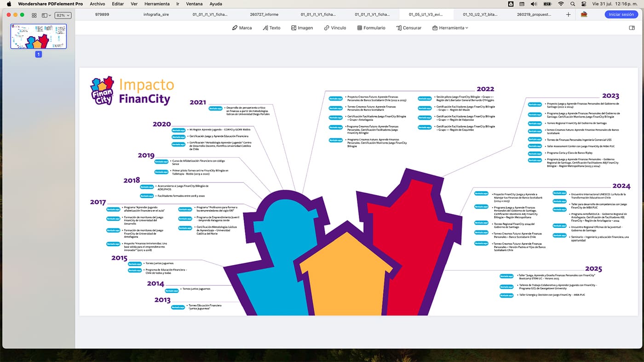Switch to the 01_10_U2_V7_bita... tab
The width and height of the screenshot is (644, 362).
pos(480,15)
